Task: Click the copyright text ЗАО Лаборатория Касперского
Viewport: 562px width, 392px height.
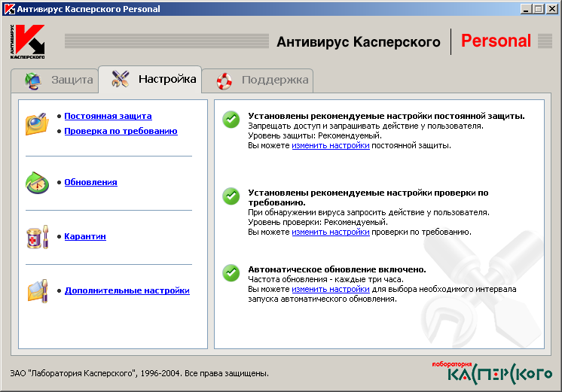Action: [x=139, y=373]
